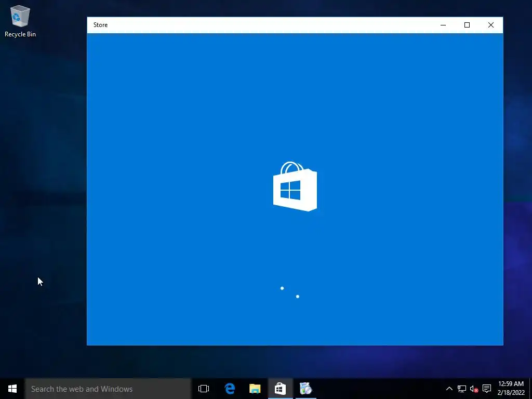Open File Explorer from the taskbar
Viewport: 532px width, 399px height.
[255, 389]
